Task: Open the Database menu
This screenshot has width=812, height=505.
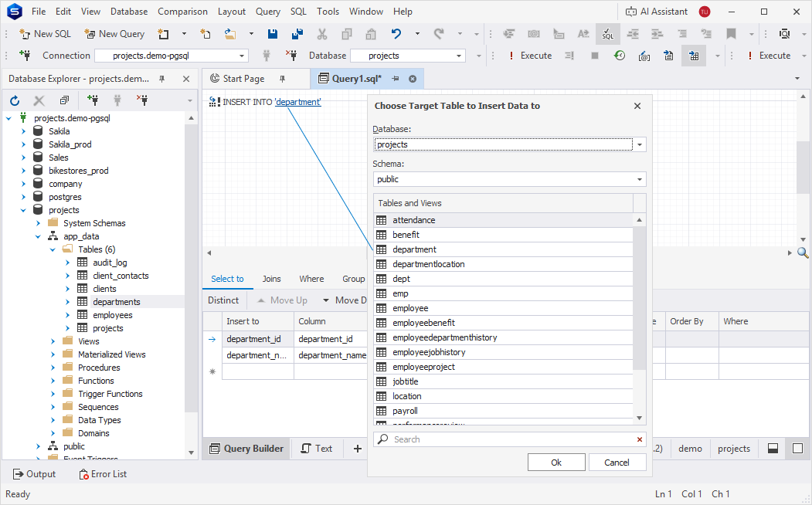Action: (129, 12)
